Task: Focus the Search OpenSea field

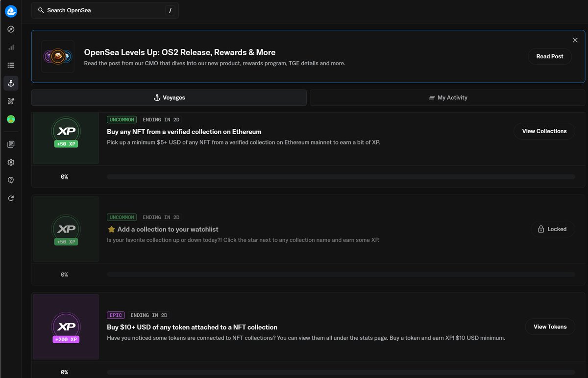Action: [105, 10]
